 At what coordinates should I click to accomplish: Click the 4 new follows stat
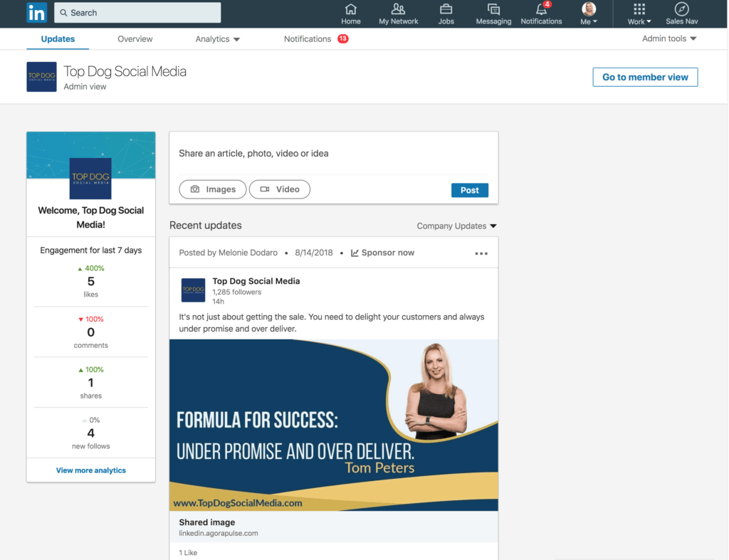click(91, 433)
